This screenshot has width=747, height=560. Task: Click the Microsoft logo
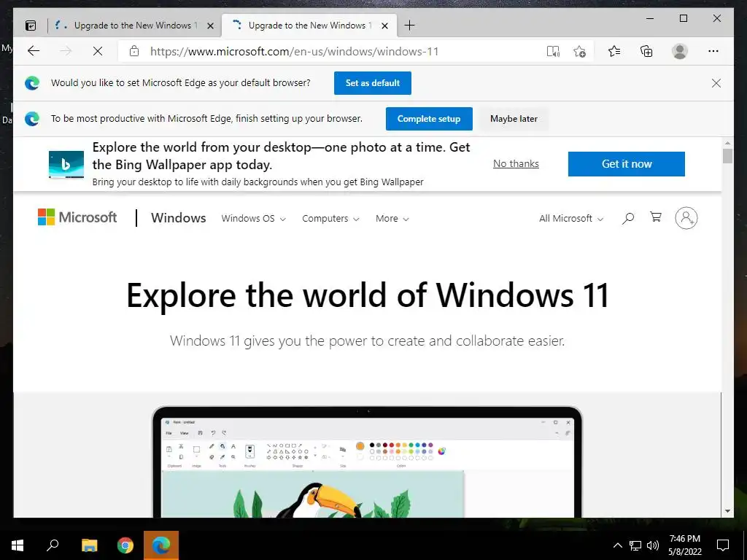[77, 217]
